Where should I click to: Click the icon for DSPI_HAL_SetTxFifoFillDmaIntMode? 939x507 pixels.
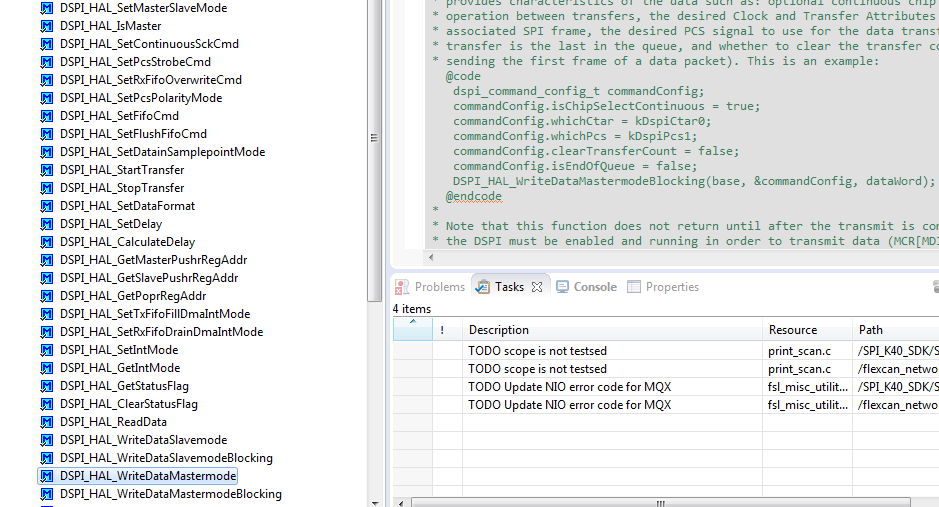point(46,314)
